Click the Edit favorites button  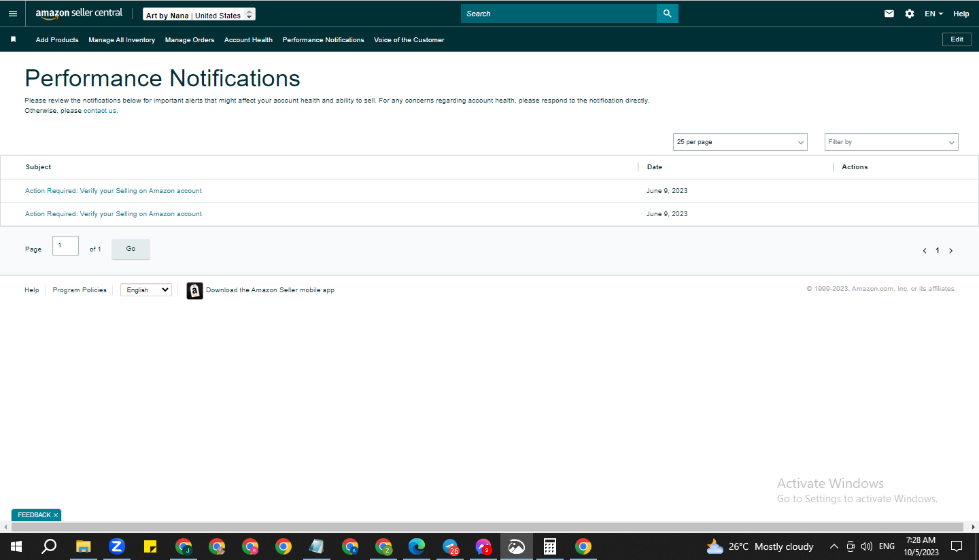(957, 39)
